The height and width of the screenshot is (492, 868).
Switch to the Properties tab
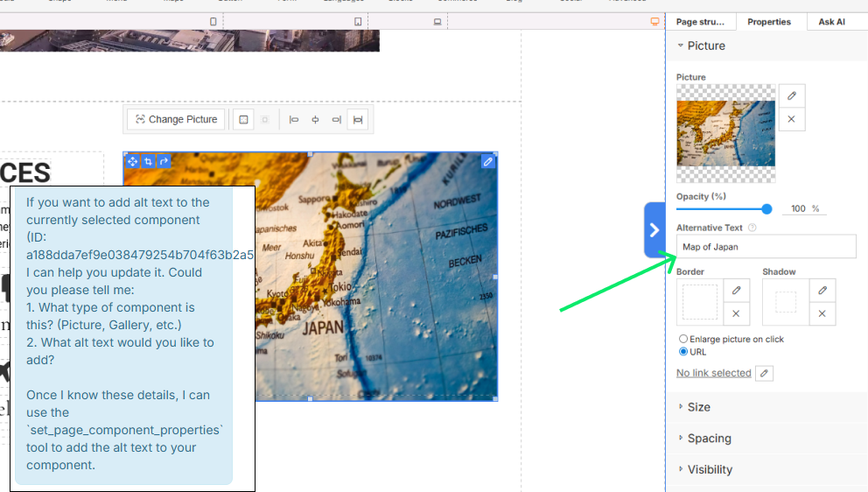[x=769, y=22]
